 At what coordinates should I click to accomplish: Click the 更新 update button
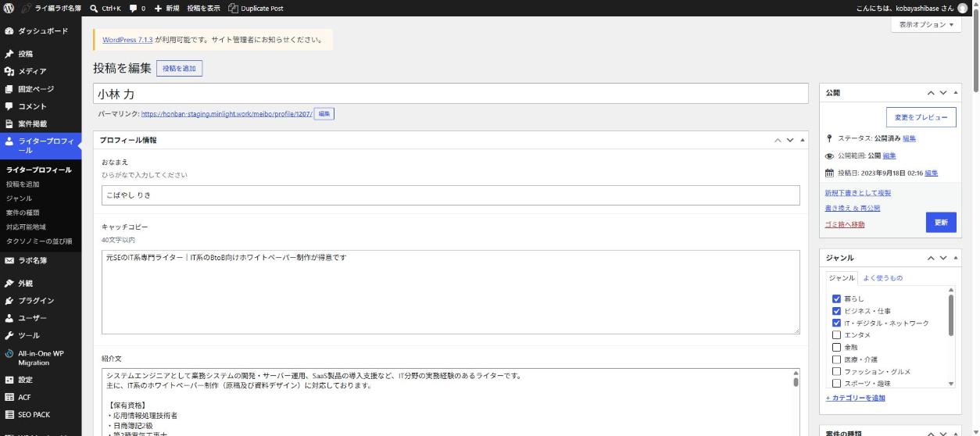click(x=941, y=223)
